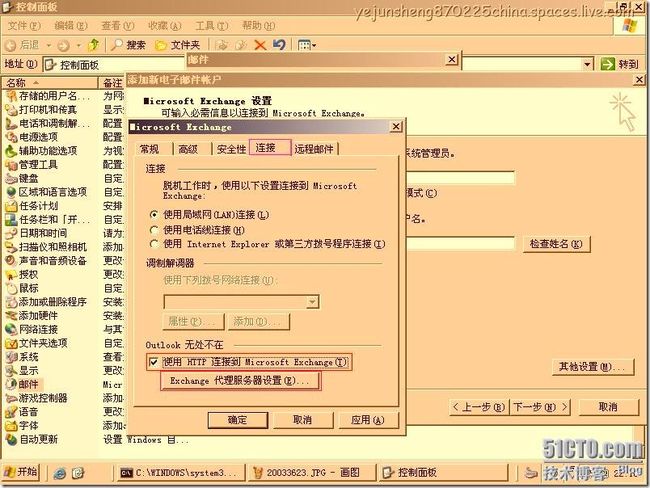
Task: Open the 查看(V) menu
Action: coord(118,26)
